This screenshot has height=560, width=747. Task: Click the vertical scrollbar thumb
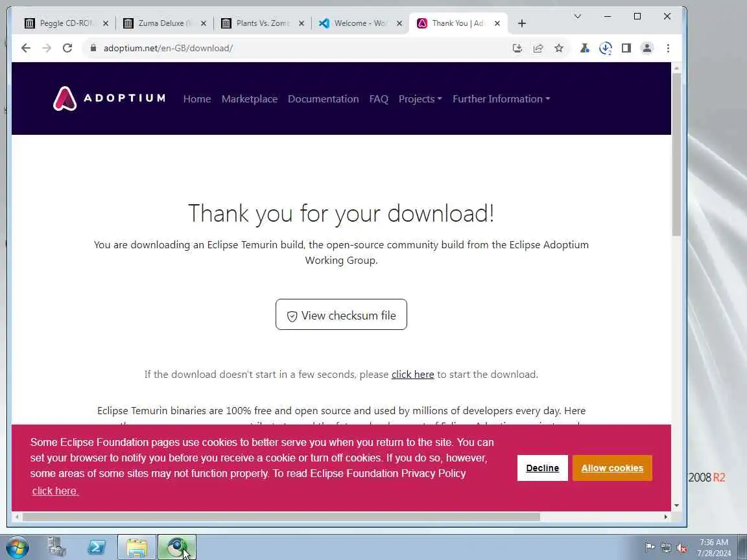pyautogui.click(x=676, y=156)
